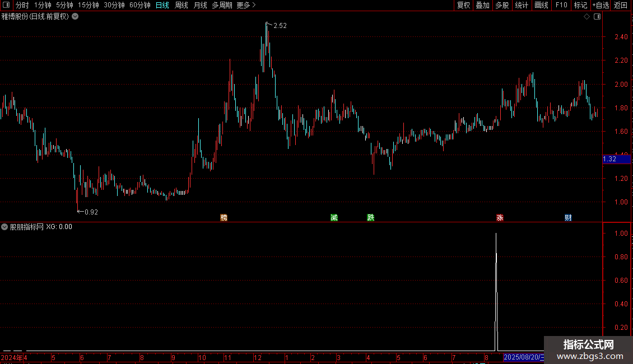The height and width of the screenshot is (364, 633).
Task: Expand dropdown beside 雅博股份 chart title
Action: (75, 17)
